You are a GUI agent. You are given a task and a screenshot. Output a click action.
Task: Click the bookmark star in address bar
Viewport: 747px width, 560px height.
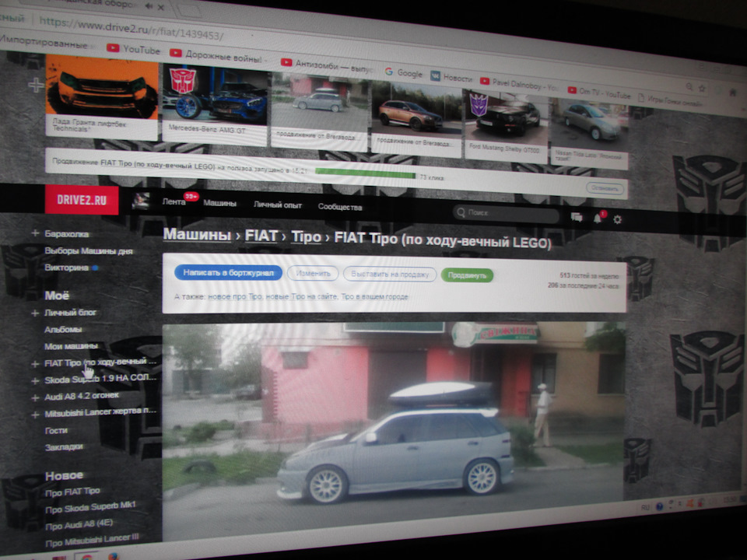click(x=702, y=88)
